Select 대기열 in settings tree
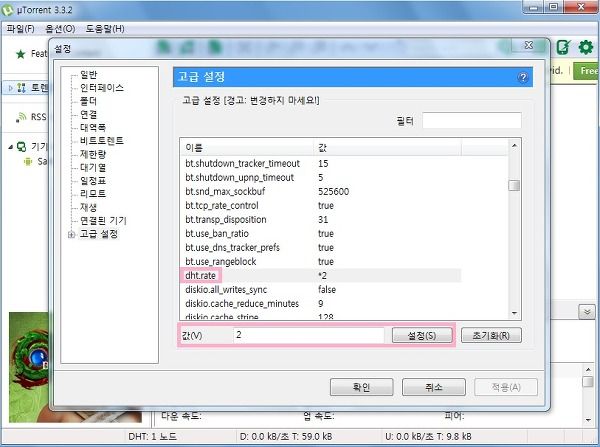 pyautogui.click(x=93, y=168)
